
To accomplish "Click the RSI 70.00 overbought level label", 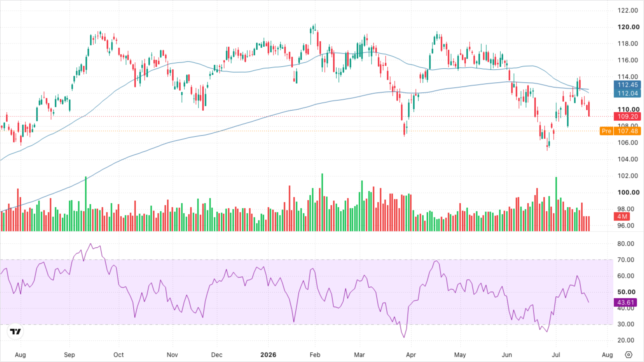I will [x=626, y=260].
